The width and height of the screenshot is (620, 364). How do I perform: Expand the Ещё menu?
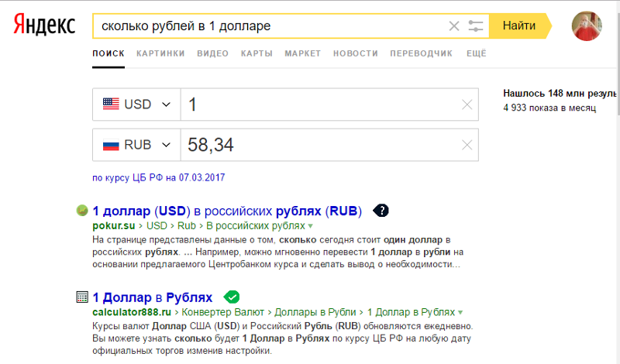[x=476, y=53]
